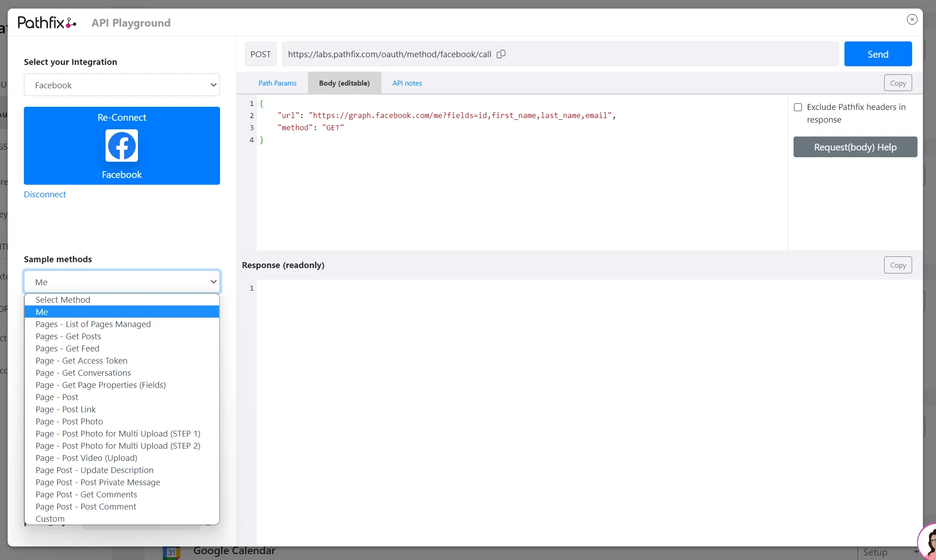Screen dimensions: 936x560
Task: Choose 'Page Post - Update Description'
Action: coord(122,470)
